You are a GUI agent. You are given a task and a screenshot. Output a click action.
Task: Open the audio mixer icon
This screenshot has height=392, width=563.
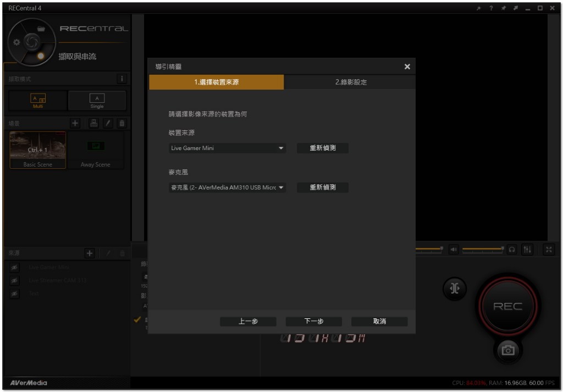527,250
